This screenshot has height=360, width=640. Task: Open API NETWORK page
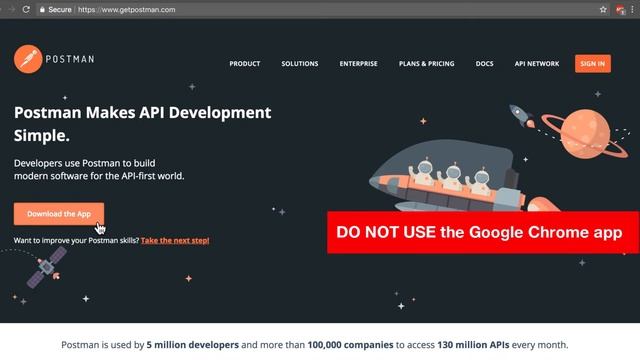point(537,64)
